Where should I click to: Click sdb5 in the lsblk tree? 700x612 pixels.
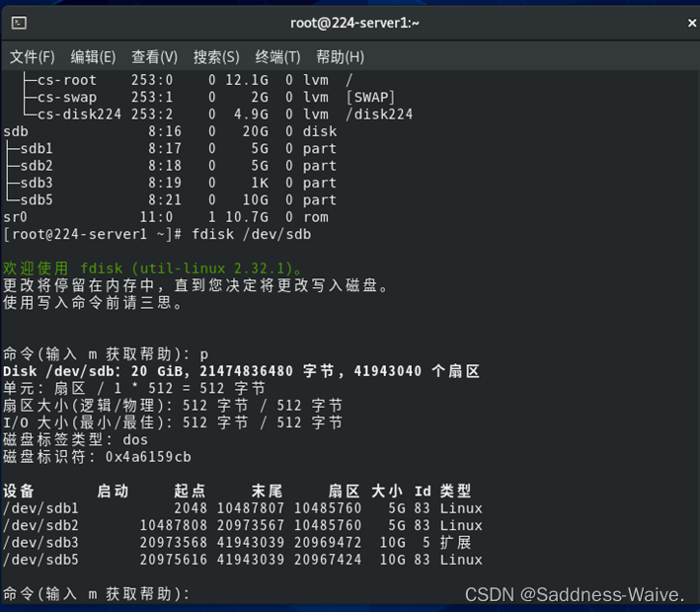[x=37, y=200]
